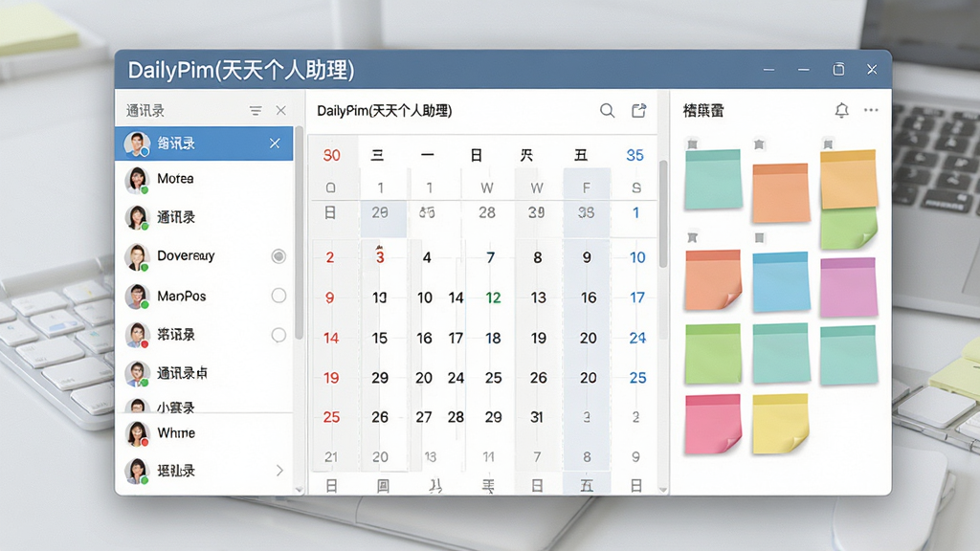Expand the chevron on the last contact row
Viewport: 980px width, 551px height.
coord(279,471)
